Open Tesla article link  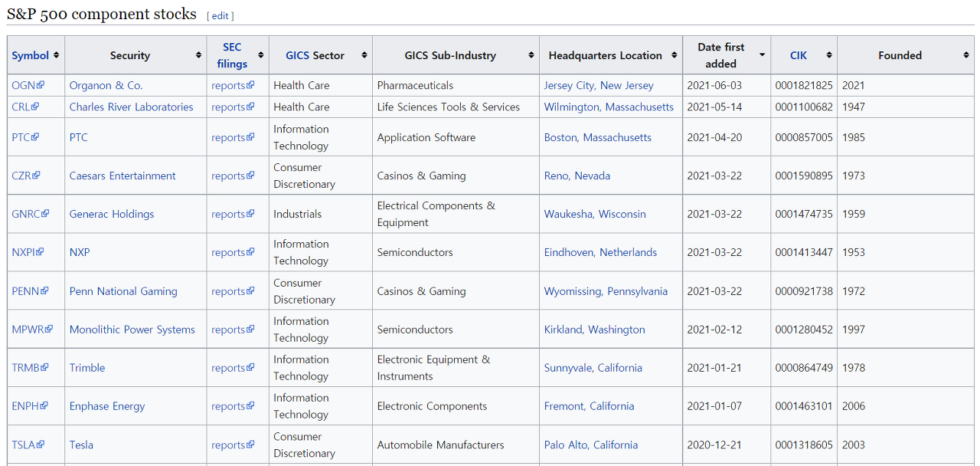[81, 445]
